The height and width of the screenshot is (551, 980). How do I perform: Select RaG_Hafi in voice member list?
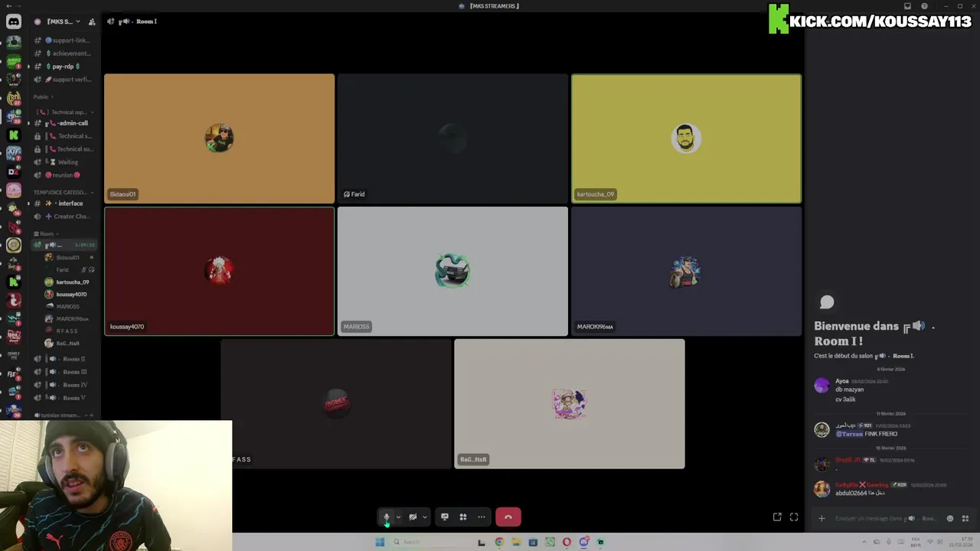(x=69, y=344)
